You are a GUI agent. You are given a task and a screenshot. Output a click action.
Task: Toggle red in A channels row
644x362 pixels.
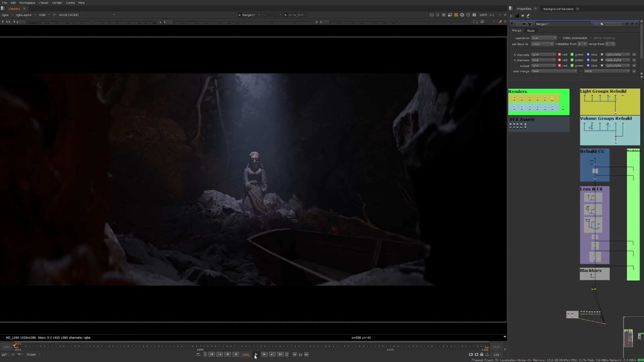click(x=559, y=55)
